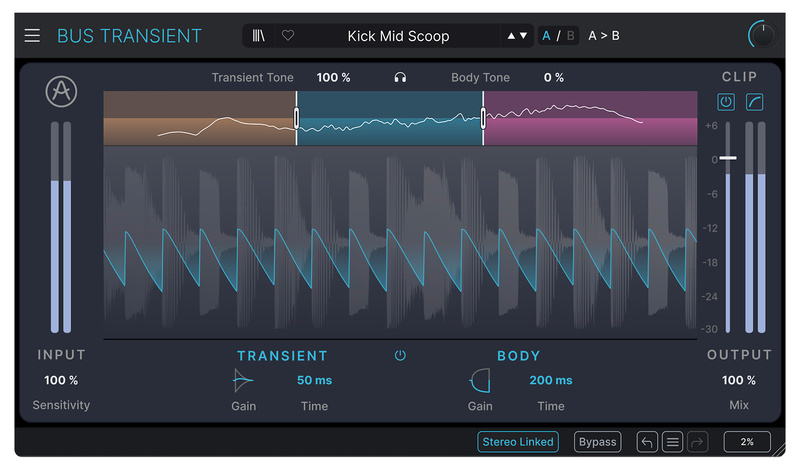The height and width of the screenshot is (469, 800).
Task: Select the next preset with down arrow
Action: [523, 36]
